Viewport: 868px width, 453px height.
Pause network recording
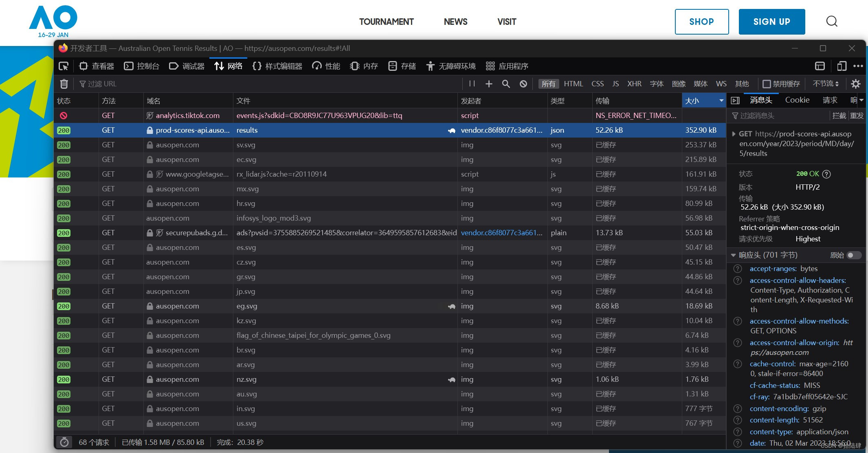point(472,84)
